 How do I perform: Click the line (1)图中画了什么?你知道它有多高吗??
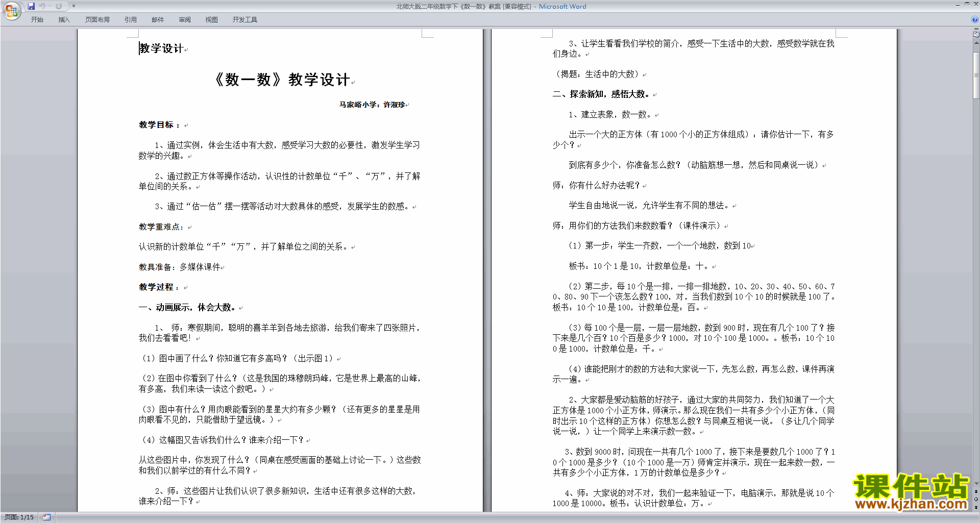238,359
